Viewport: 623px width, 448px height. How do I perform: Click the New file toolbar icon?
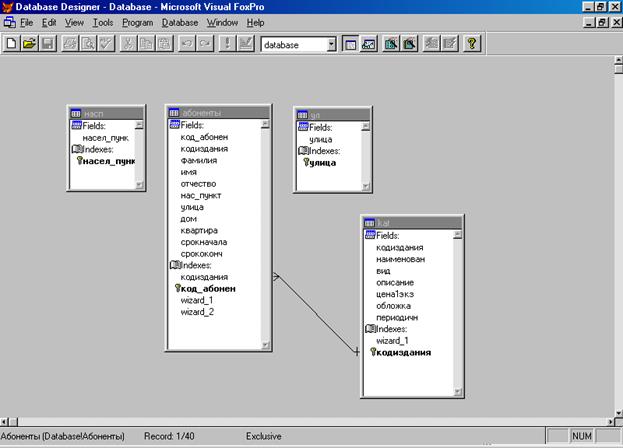(12, 44)
